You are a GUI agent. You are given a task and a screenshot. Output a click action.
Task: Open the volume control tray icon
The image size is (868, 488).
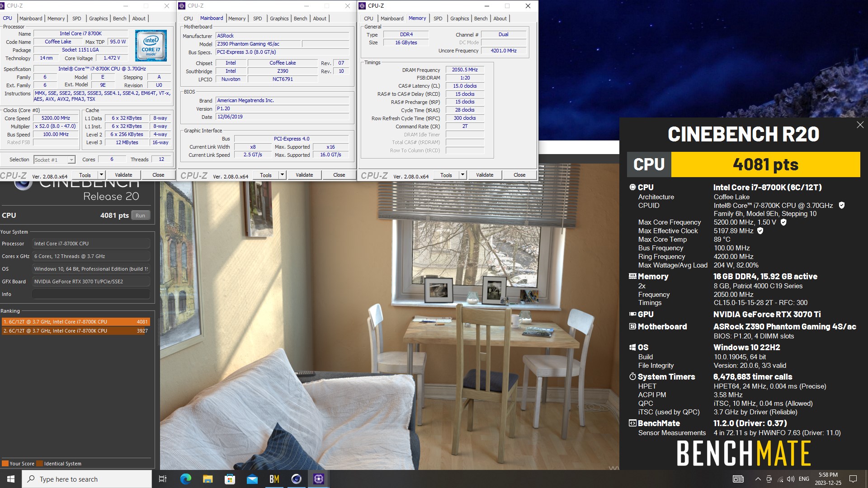(x=791, y=479)
